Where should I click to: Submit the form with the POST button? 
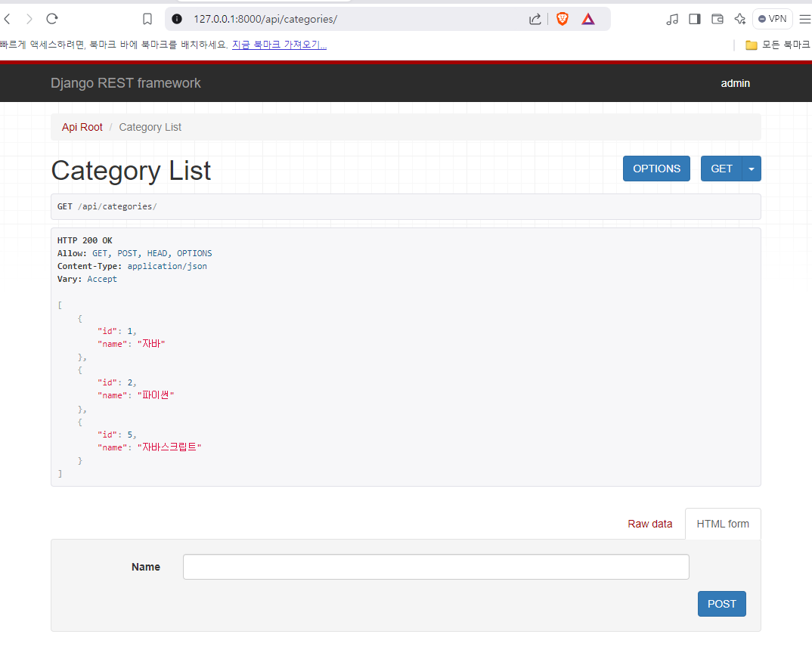721,604
